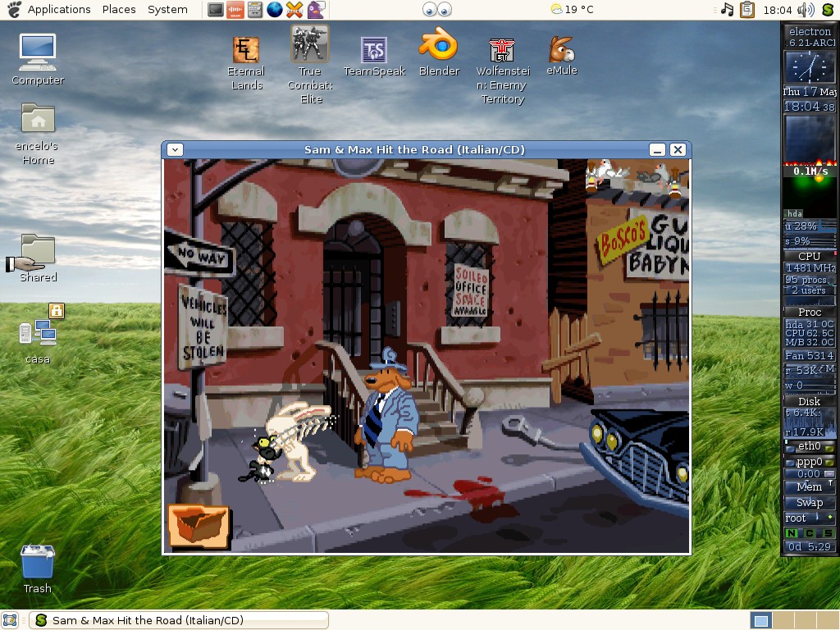Select the casa network icon
This screenshot has width=840, height=630.
(x=39, y=335)
